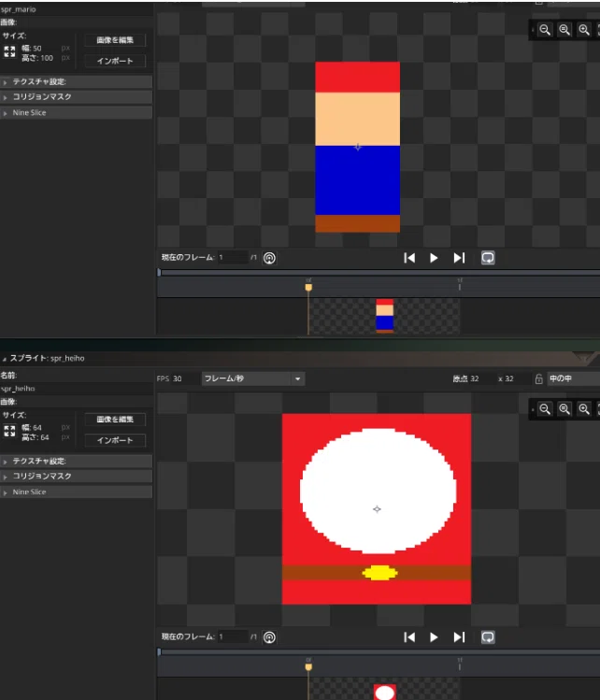The width and height of the screenshot is (600, 700).
Task: Toggle loop playback for spr_heiho
Action: [488, 637]
